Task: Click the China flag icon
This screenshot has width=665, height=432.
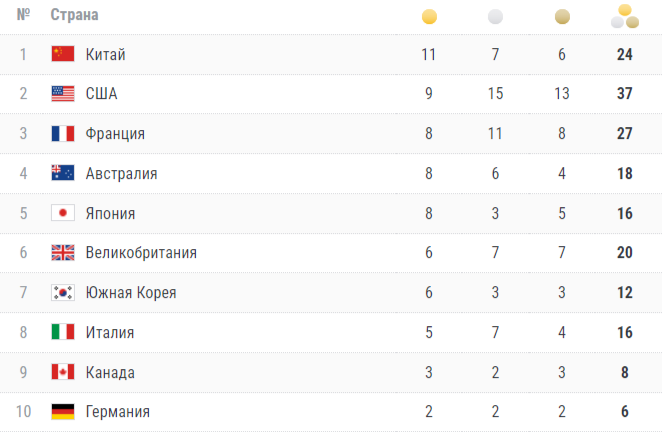Action: pyautogui.click(x=63, y=54)
